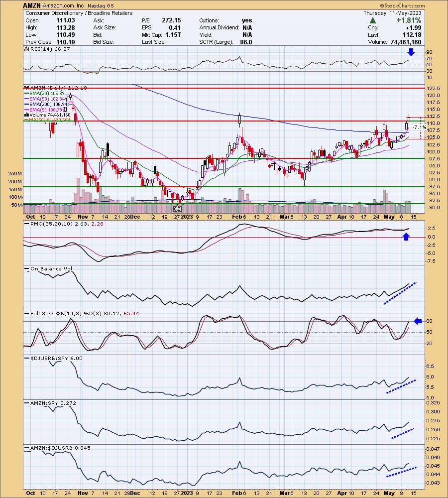Click the 'EMA(200) 106.94' legend entry
Viewport: 448px width, 498px height.
coord(48,104)
